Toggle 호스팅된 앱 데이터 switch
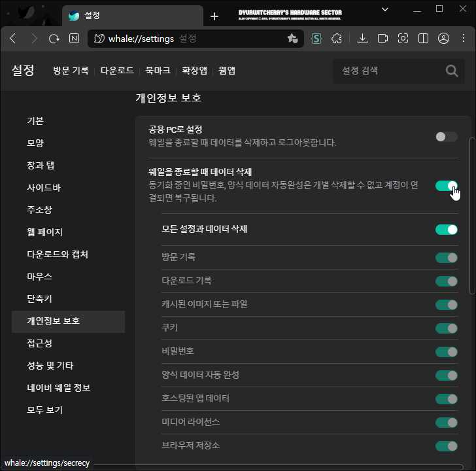This screenshot has width=476, height=471. tap(446, 399)
